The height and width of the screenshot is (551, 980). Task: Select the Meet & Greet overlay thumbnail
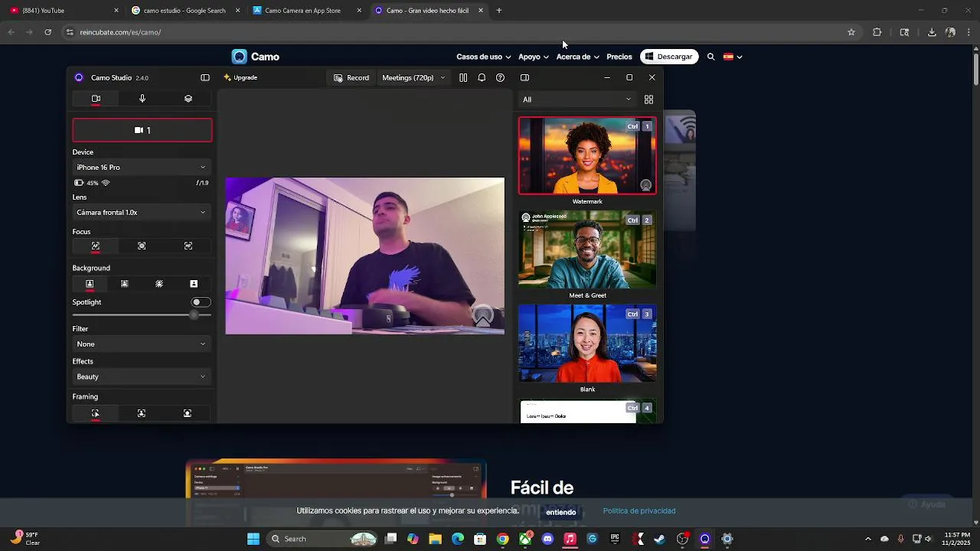[587, 249]
